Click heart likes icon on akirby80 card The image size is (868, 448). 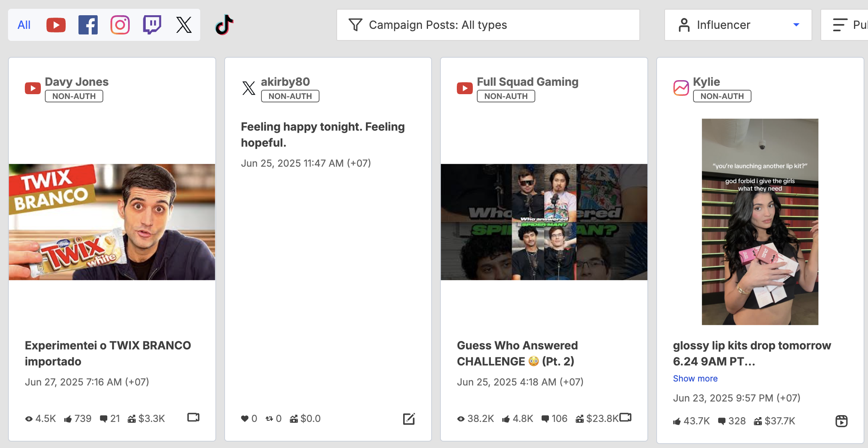point(245,419)
